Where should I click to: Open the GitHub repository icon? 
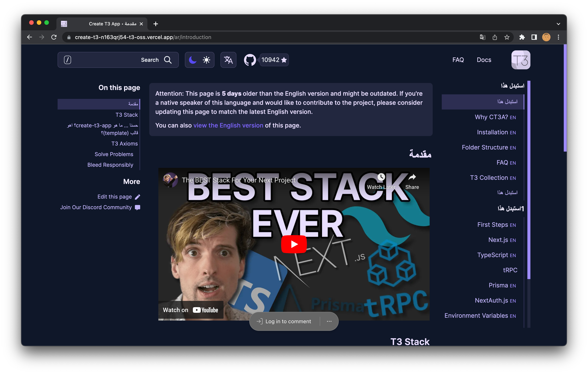[x=249, y=60]
